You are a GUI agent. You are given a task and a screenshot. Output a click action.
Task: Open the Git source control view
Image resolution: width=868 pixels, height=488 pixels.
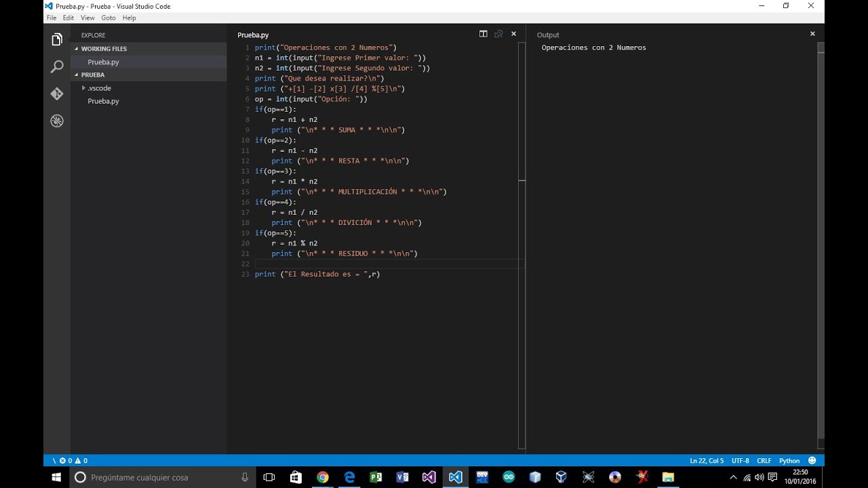[57, 94]
